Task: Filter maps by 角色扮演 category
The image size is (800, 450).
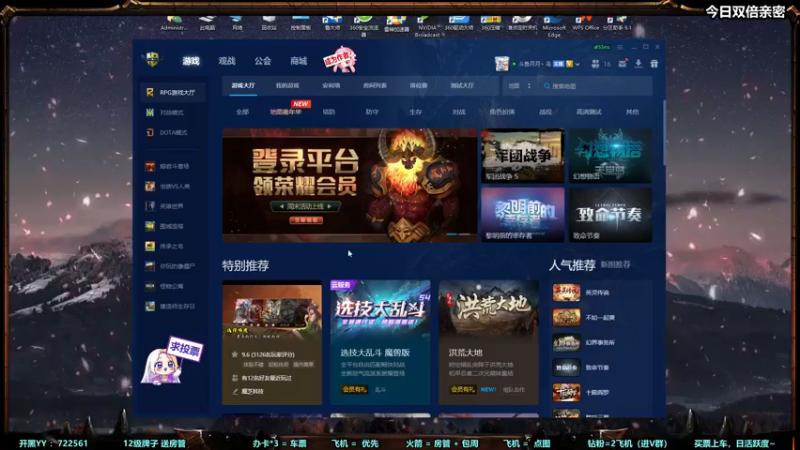Action: point(502,112)
